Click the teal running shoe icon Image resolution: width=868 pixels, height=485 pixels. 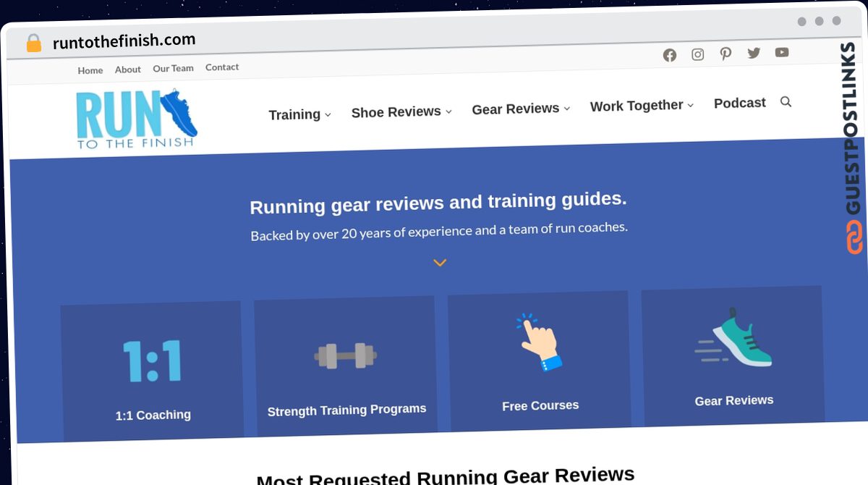(733, 337)
